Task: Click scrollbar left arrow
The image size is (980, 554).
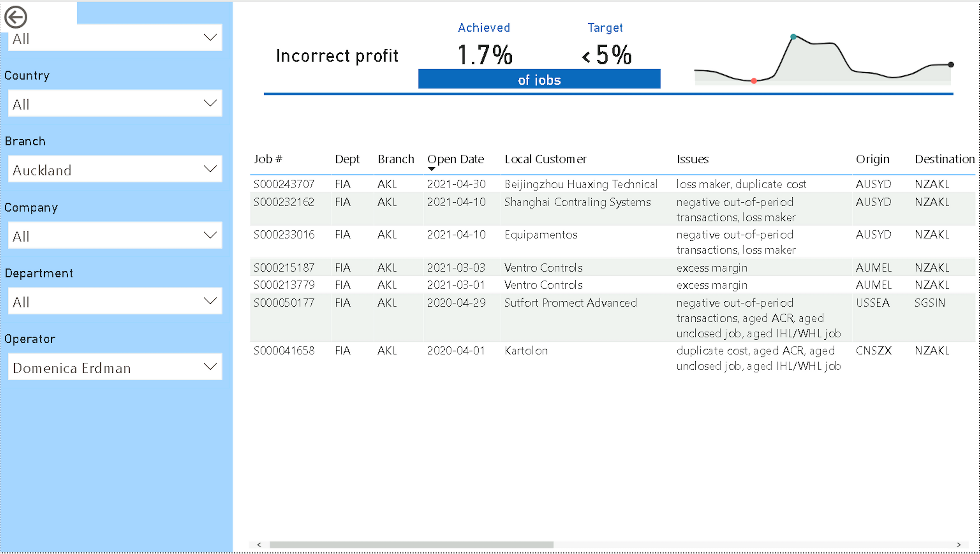Action: [259, 544]
